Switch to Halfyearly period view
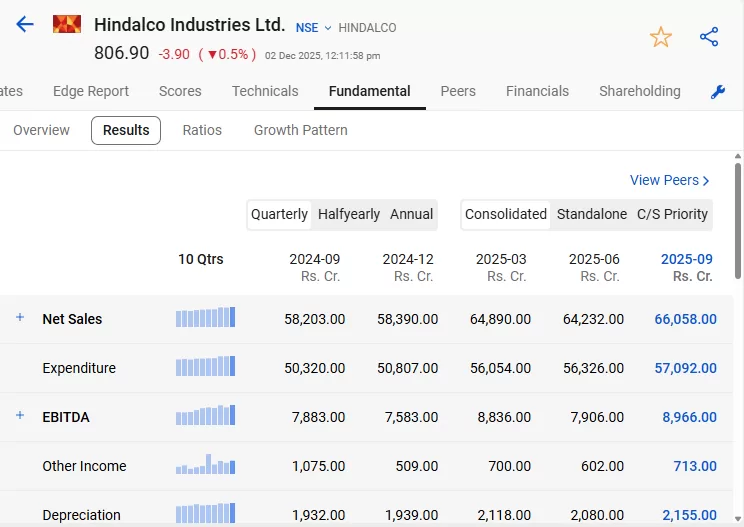Screen dimensions: 744x527 tap(349, 214)
